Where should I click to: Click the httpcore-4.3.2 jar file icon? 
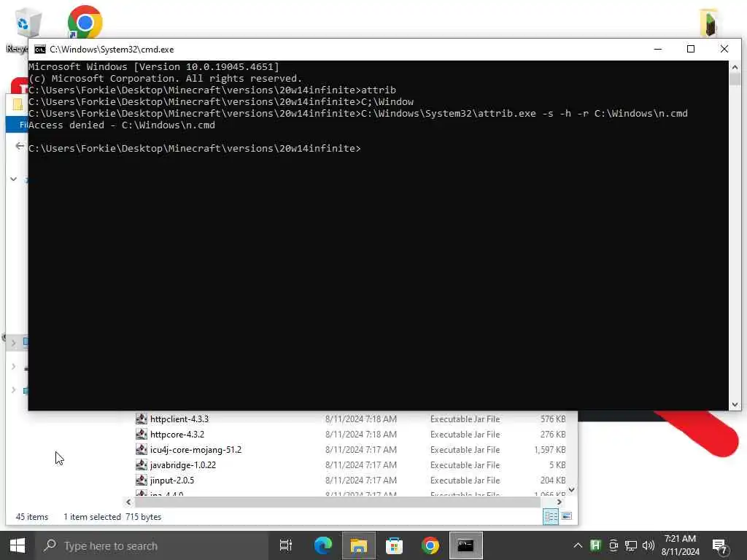coord(141,435)
